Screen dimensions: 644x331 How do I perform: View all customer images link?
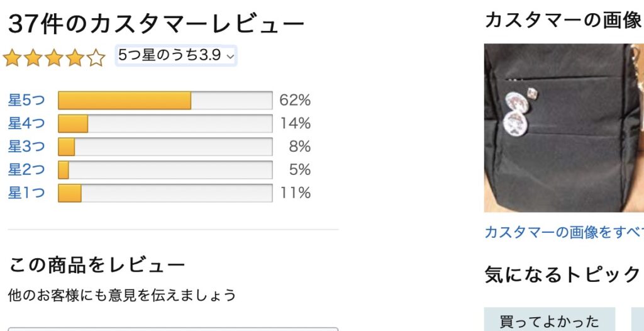(564, 232)
